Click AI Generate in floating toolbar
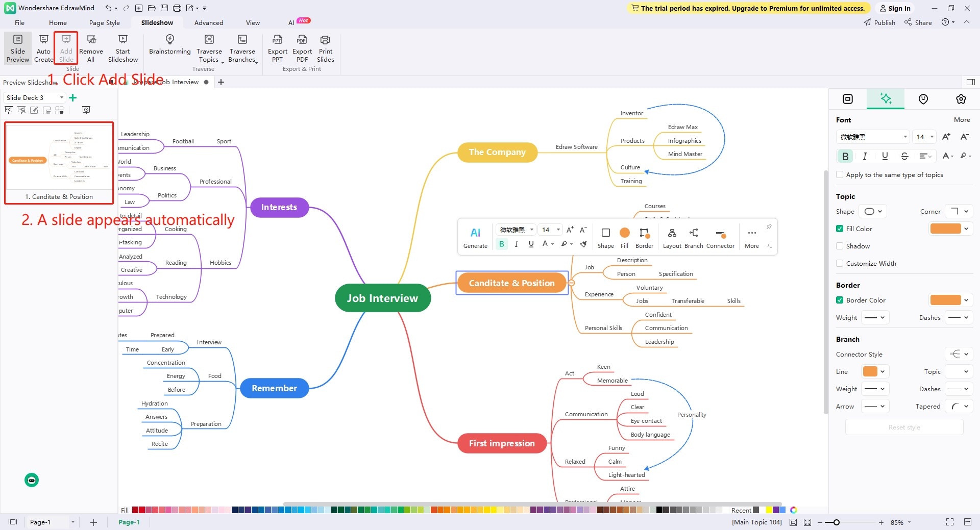 click(x=475, y=238)
